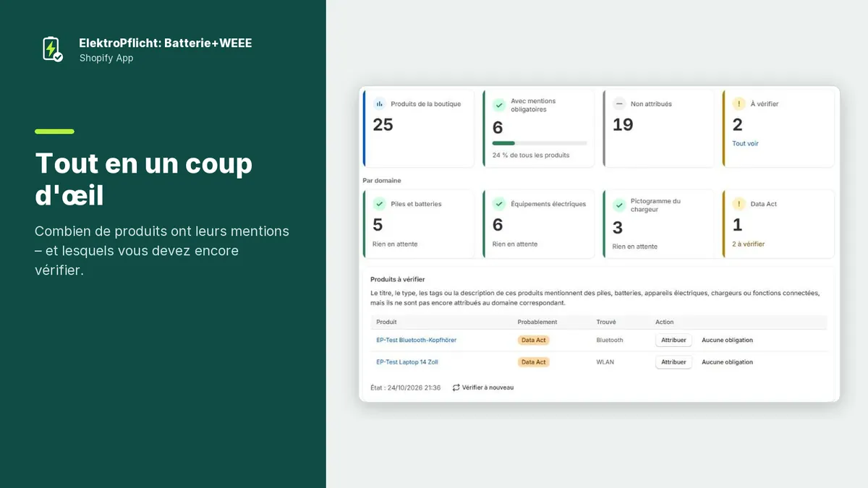The height and width of the screenshot is (488, 868).
Task: Click the État : 24/10/2026 21:36 timestamp
Action: click(x=405, y=388)
